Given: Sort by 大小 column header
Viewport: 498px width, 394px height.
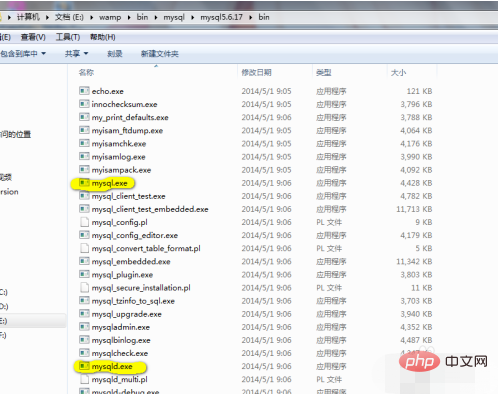Looking at the screenshot, I should (398, 72).
